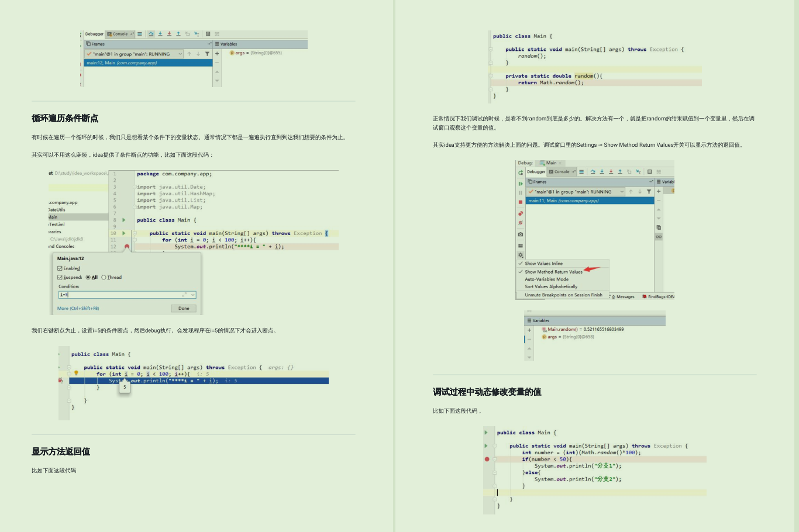This screenshot has width=799, height=532.
Task: Open the FindBugs-IDEA tool window tab
Action: (658, 297)
